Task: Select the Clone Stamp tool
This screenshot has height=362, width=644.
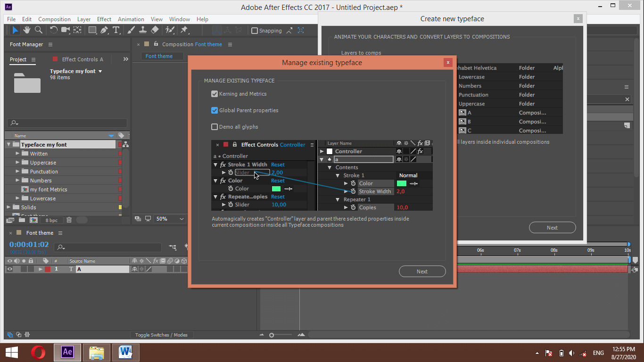Action: [143, 30]
